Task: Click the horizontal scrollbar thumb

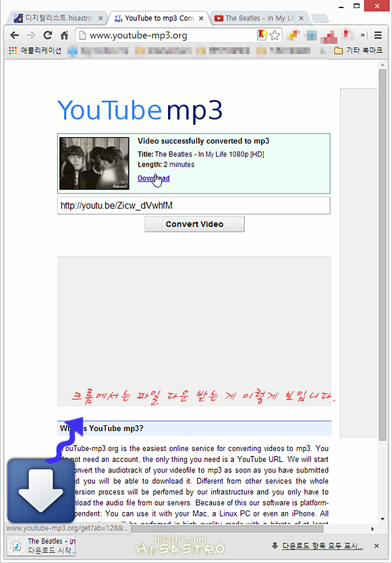Action: click(226, 529)
